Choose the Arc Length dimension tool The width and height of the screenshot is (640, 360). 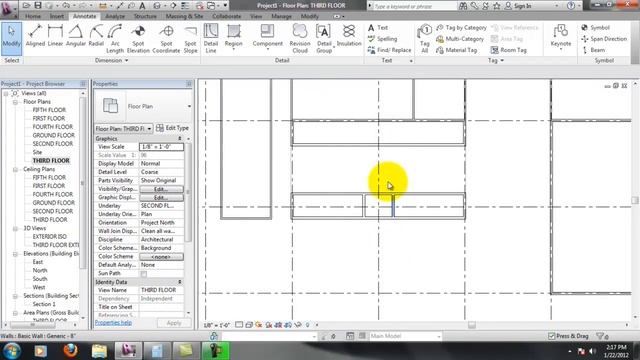tap(115, 39)
